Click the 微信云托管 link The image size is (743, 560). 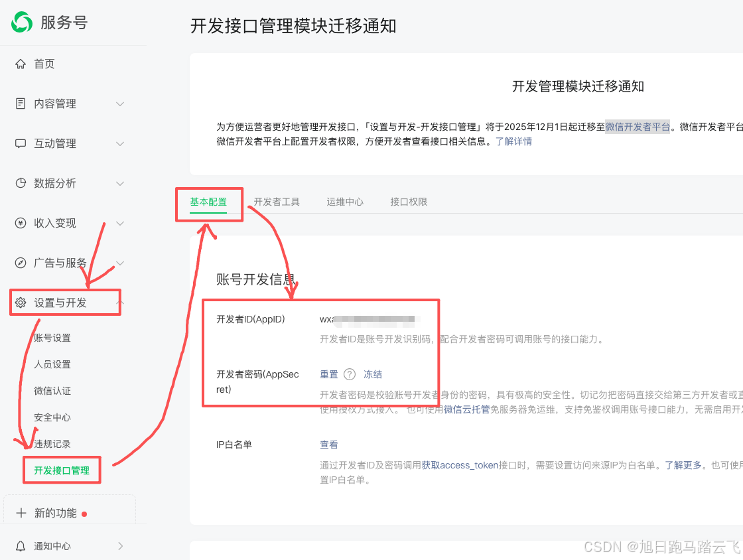point(467,409)
